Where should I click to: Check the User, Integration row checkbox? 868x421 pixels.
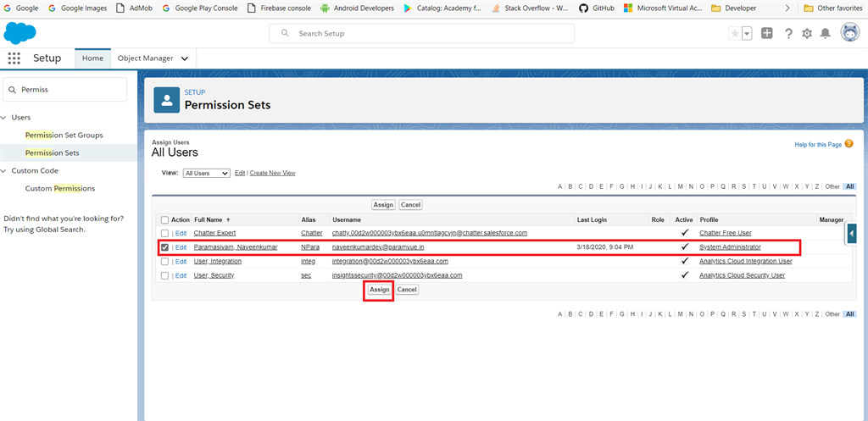tap(164, 261)
